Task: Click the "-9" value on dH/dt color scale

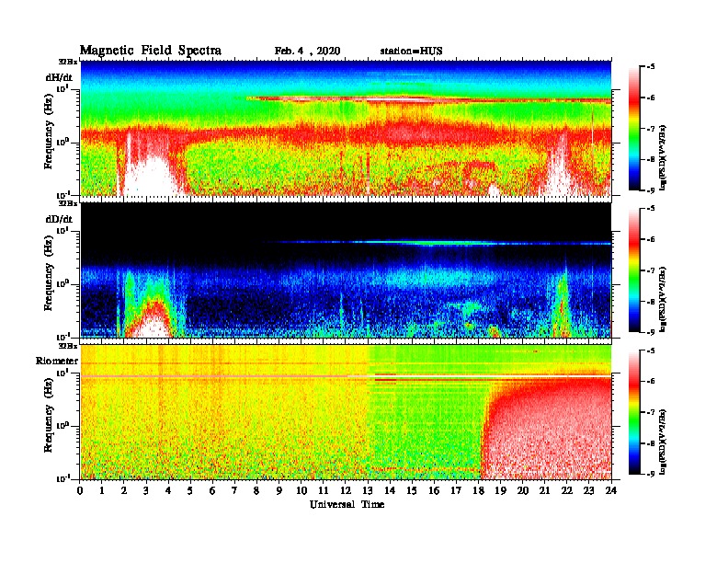Action: click(651, 190)
